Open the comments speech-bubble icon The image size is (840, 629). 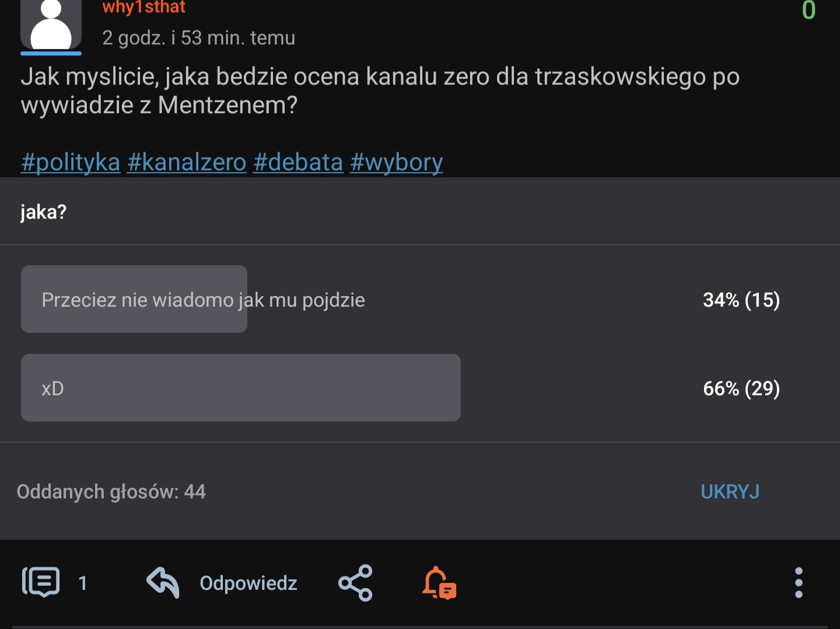tap(41, 582)
